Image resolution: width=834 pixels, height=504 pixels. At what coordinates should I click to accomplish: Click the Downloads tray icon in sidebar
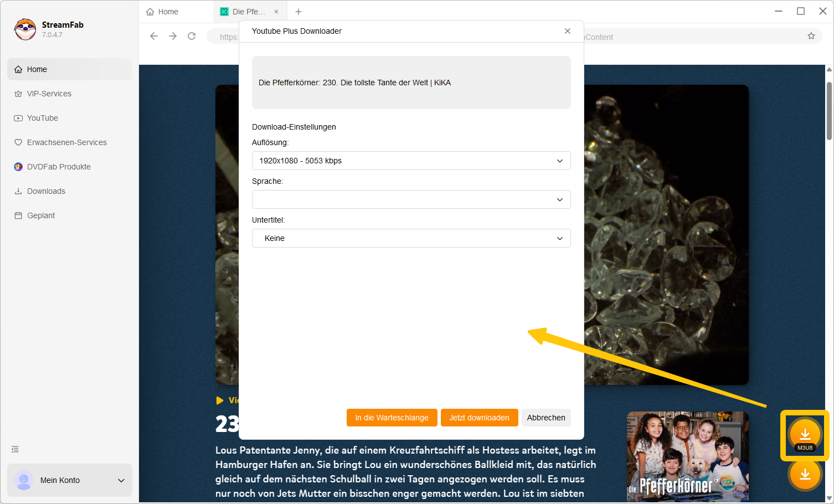[18, 191]
